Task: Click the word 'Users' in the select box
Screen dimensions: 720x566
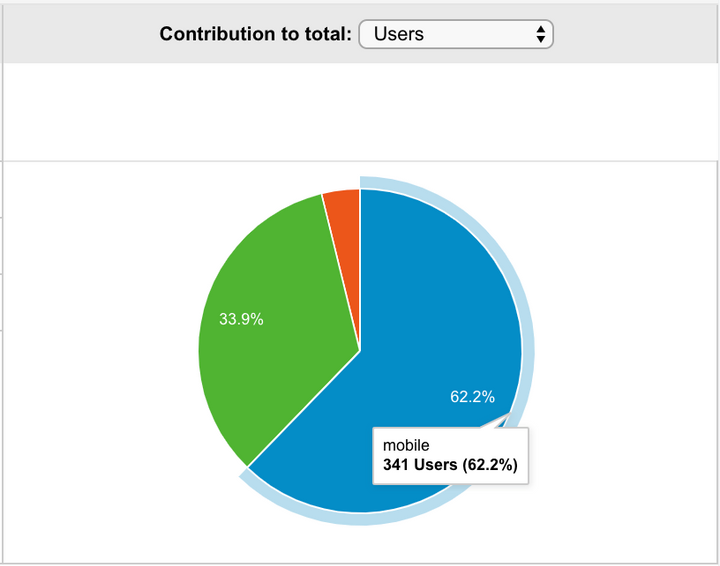Action: click(x=399, y=34)
